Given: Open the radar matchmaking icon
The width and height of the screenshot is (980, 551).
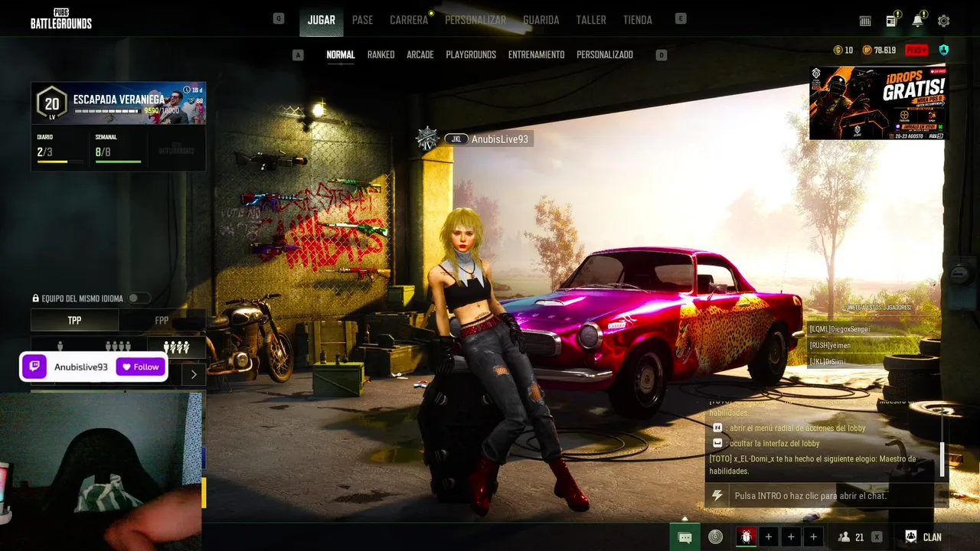Looking at the screenshot, I should [x=715, y=536].
